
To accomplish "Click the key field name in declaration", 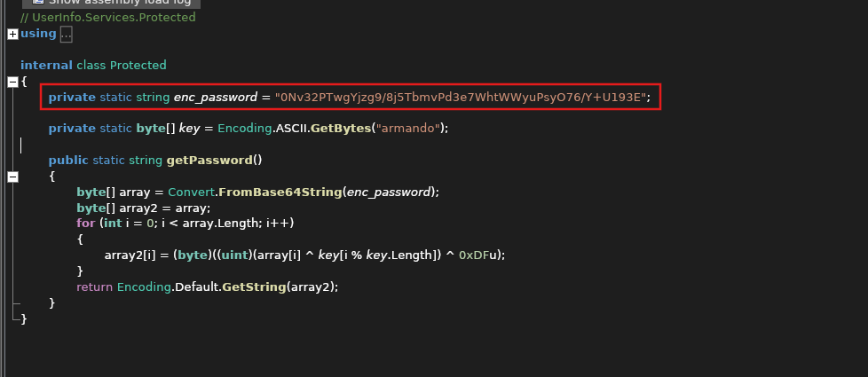I will coord(189,129).
